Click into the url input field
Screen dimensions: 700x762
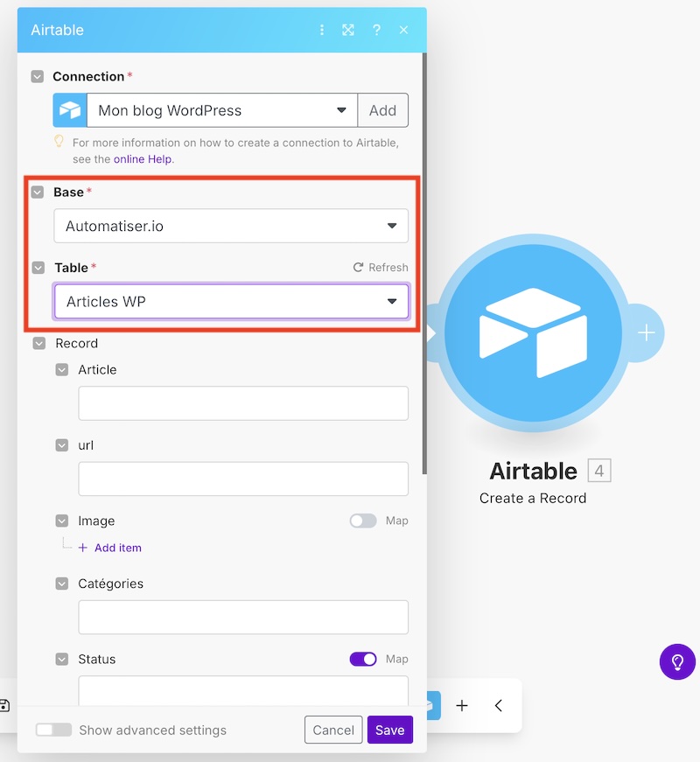(x=243, y=479)
